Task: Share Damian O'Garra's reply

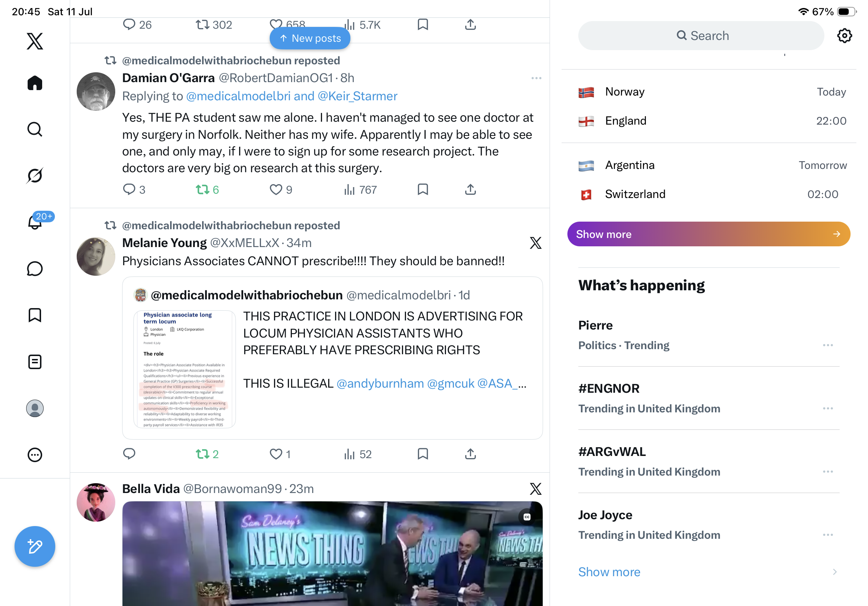Action: [x=470, y=189]
